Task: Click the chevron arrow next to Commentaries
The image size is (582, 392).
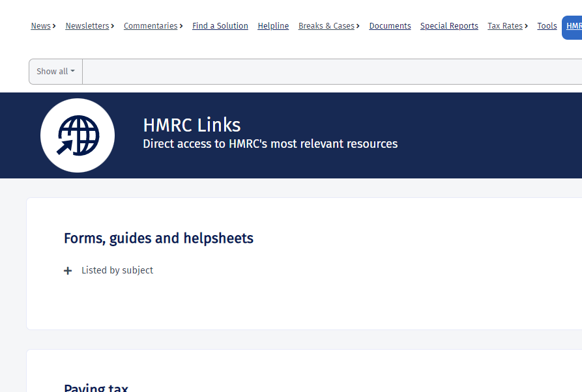Action: [181, 26]
